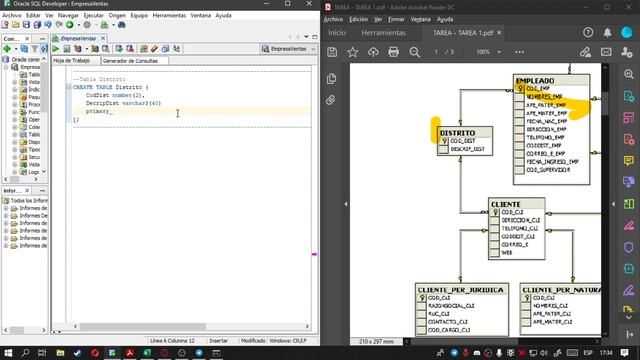Screen dimensions: 640x360
Task: Open Edición menu in Acrobat Reader
Action: (358, 19)
